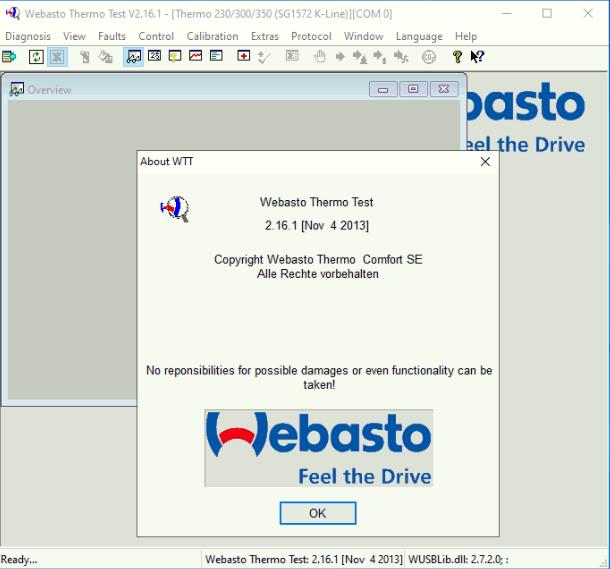Image resolution: width=610 pixels, height=569 pixels.
Task: Click the 'Copyright Webasto Thermo Comfort SE' line
Action: pyautogui.click(x=318, y=259)
